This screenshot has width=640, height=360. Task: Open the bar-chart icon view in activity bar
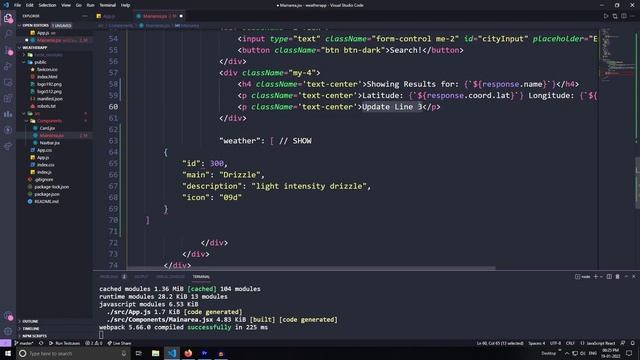[8, 114]
